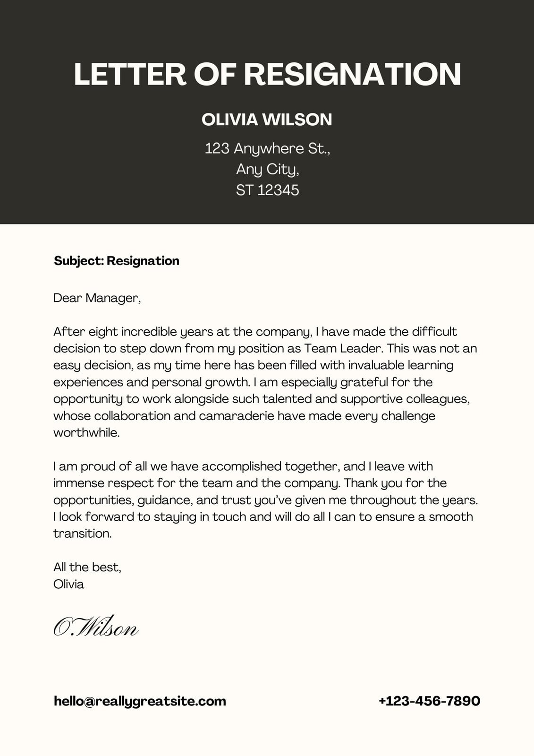The width and height of the screenshot is (534, 756).
Task: Click the Olivia sign-off name
Action: [69, 584]
